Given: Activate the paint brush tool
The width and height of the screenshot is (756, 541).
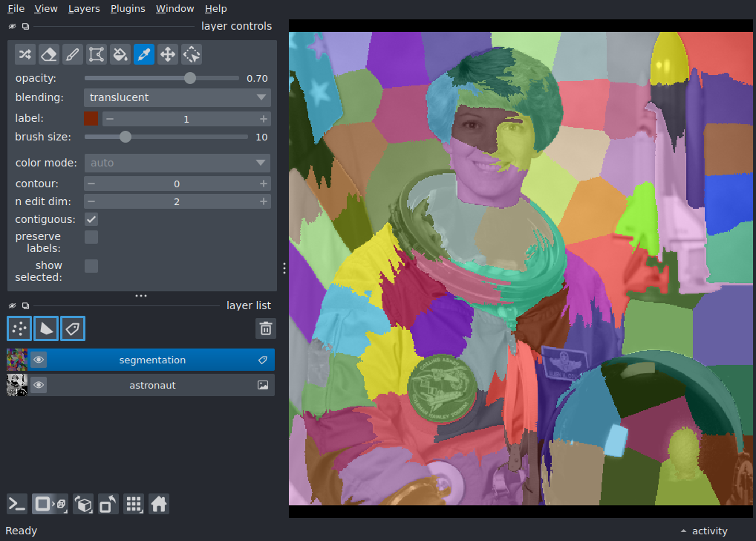Looking at the screenshot, I should coord(72,54).
